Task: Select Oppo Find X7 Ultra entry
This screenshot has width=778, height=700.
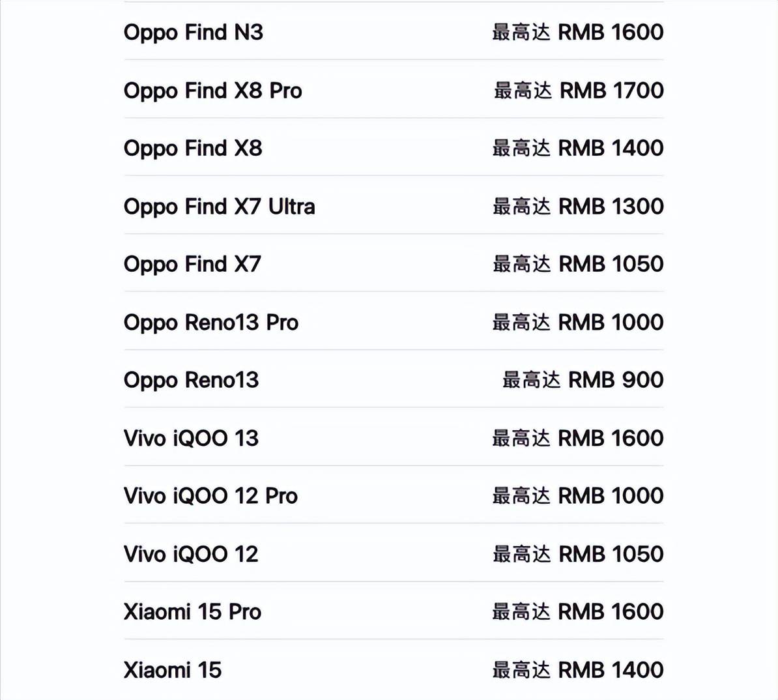Action: [x=219, y=207]
